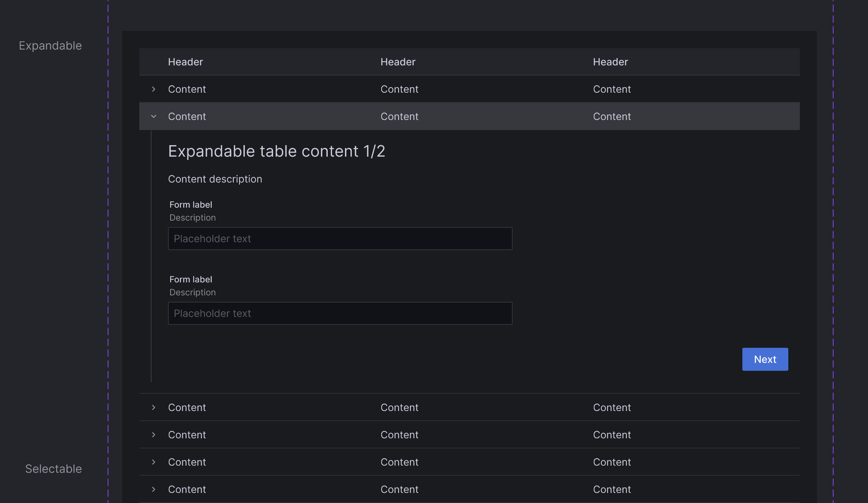
Task: Click the Next button
Action: tap(765, 359)
